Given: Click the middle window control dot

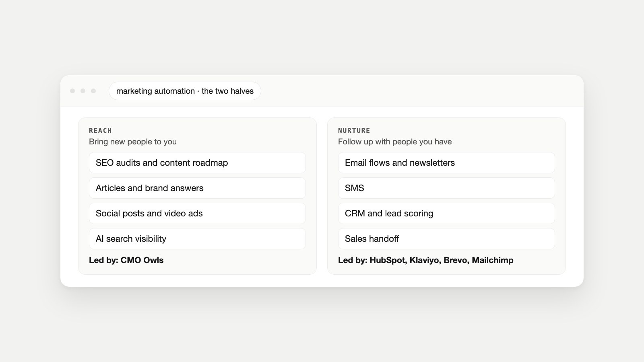Looking at the screenshot, I should [83, 91].
